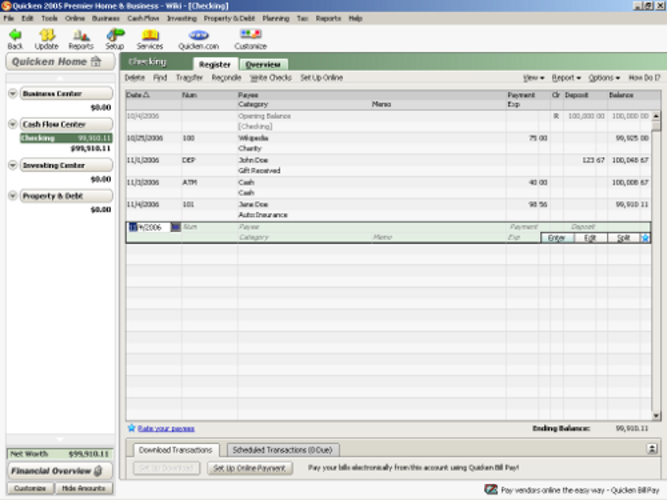
Task: Open the Options dropdown menu
Action: 604,78
